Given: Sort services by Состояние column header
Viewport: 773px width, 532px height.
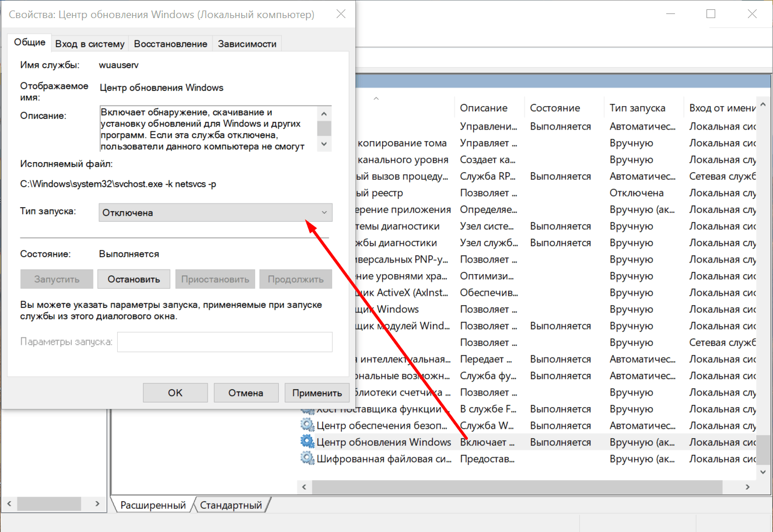Looking at the screenshot, I should tap(564, 108).
